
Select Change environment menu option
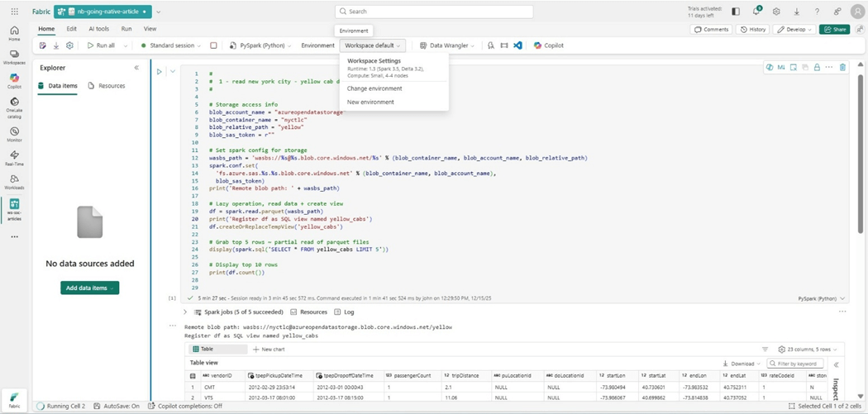(374, 88)
